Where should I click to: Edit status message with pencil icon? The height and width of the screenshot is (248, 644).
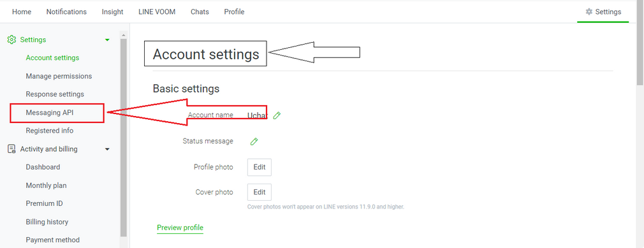coord(254,142)
